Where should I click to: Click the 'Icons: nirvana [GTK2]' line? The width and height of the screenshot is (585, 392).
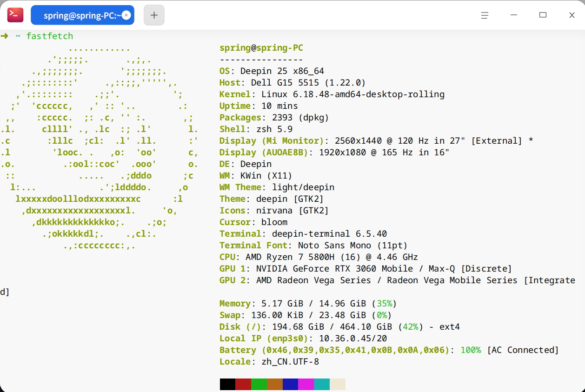coord(274,211)
